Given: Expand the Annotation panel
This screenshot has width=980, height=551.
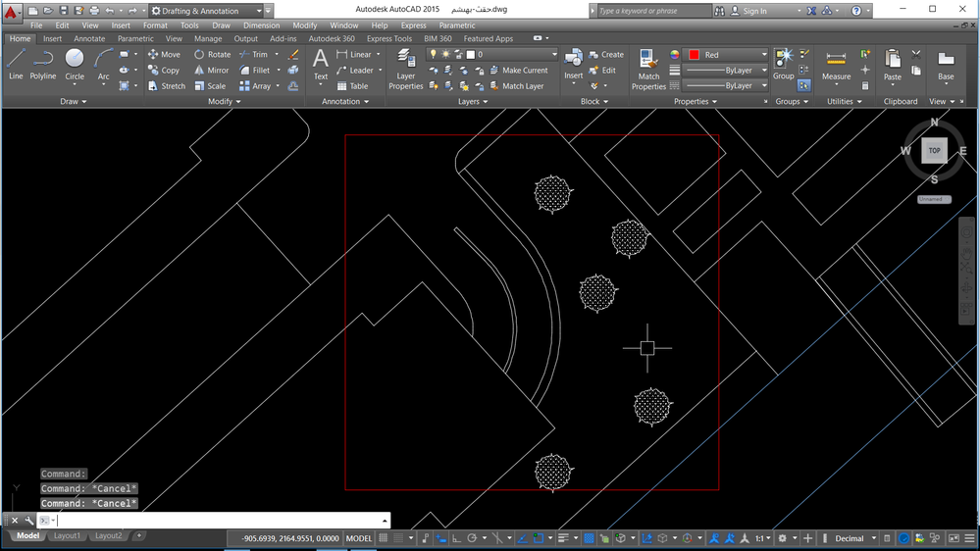Looking at the screenshot, I should [345, 101].
